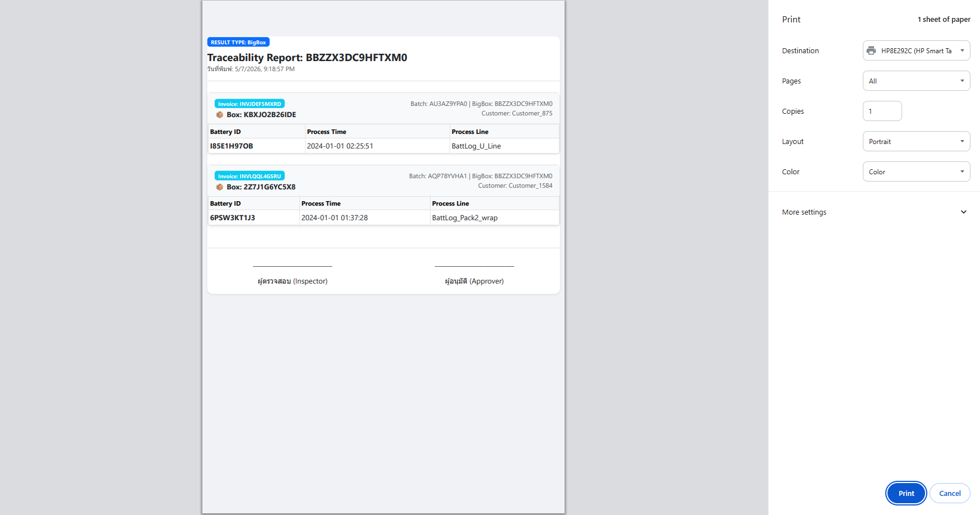This screenshot has width=980, height=515.
Task: Click the Batch: AU3AZ9YPA0 info line
Action: point(481,104)
